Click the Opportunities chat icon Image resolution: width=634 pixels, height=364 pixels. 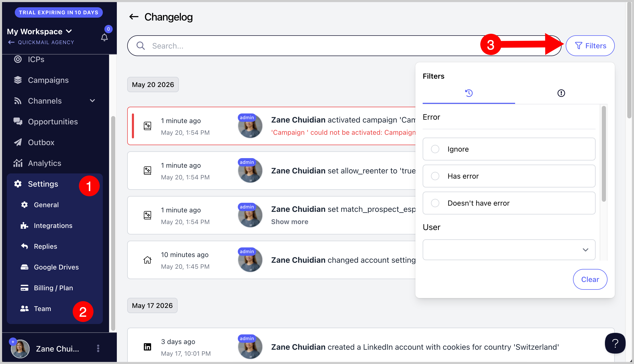coord(18,122)
